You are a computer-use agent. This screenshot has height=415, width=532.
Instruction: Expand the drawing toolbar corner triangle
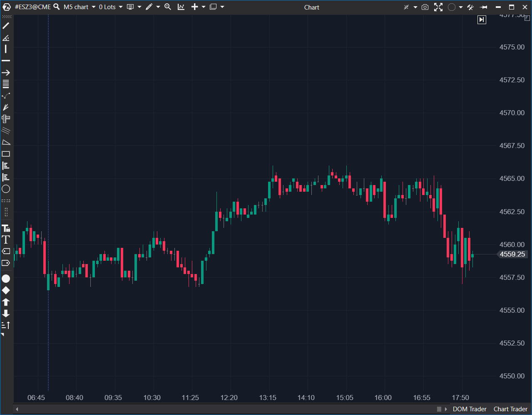click(2, 335)
